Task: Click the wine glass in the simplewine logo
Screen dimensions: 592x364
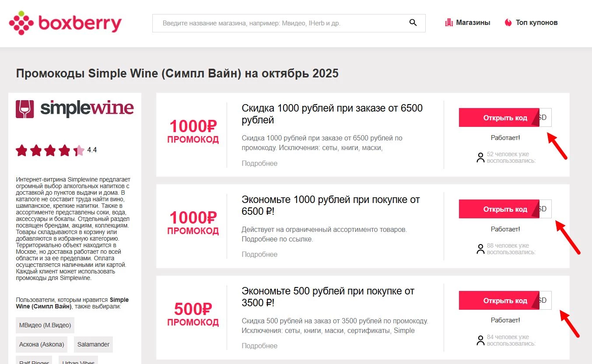Action: pos(25,108)
